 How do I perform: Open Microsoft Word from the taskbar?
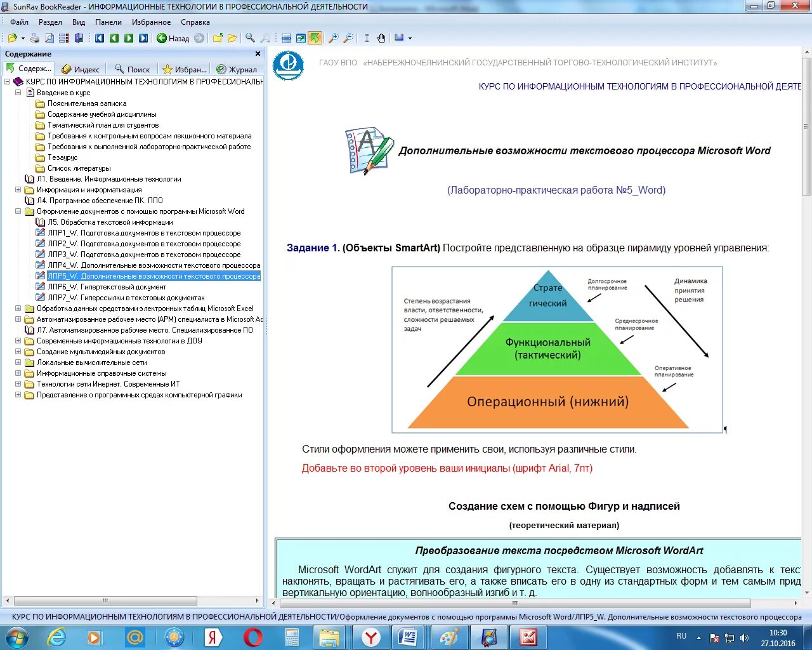pos(408,637)
